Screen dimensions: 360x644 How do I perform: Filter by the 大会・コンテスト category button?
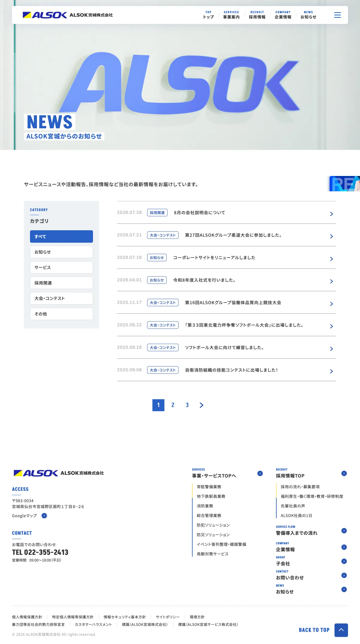(61, 298)
